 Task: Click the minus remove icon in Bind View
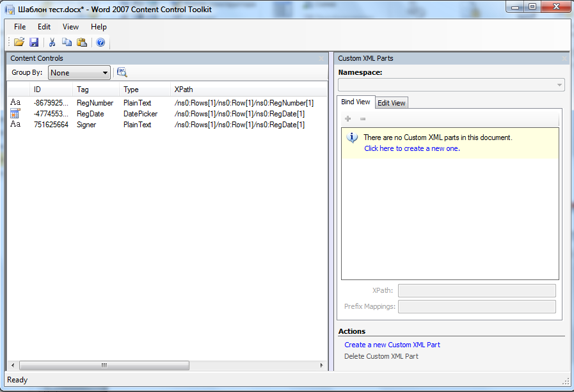point(363,118)
